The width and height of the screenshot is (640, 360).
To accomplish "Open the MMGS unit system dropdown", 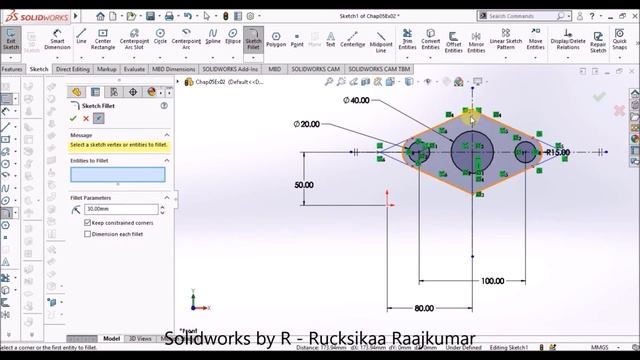I will (x=619, y=347).
